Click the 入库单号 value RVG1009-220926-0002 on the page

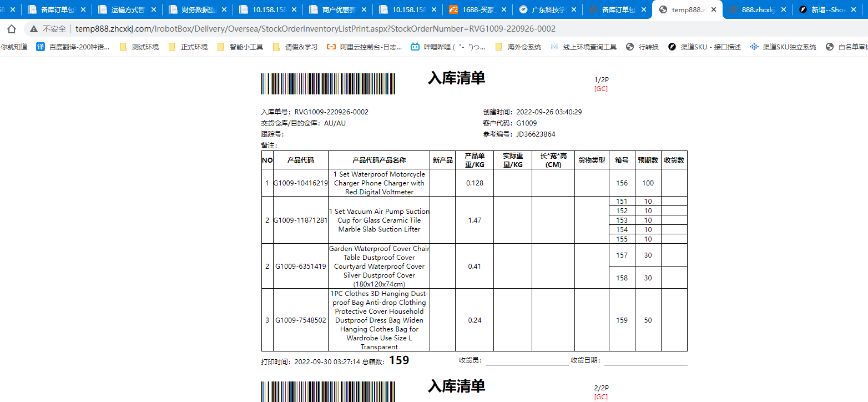(331, 112)
